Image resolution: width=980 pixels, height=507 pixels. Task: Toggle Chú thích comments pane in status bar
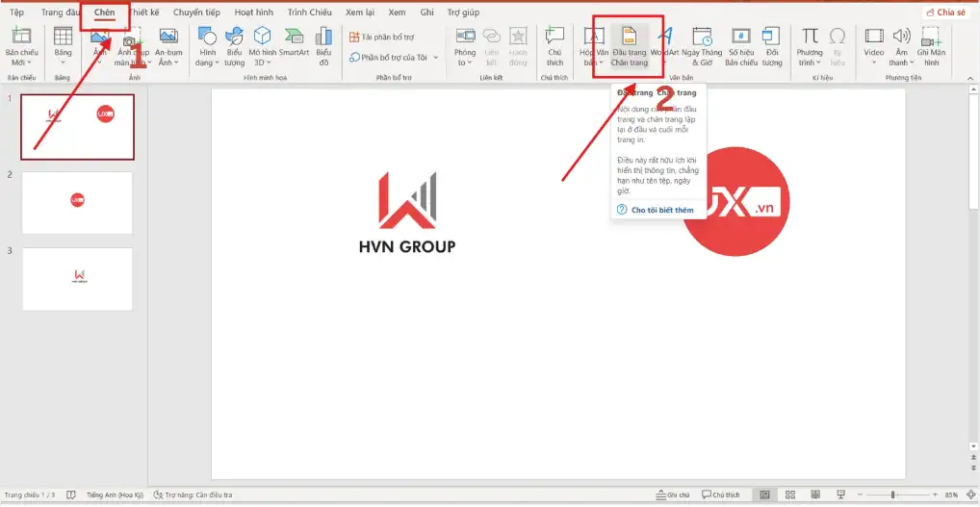pos(721,494)
